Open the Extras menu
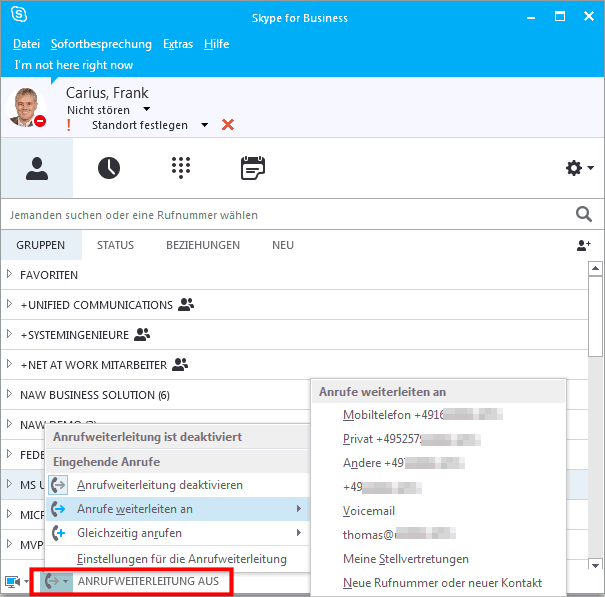 pyautogui.click(x=178, y=44)
